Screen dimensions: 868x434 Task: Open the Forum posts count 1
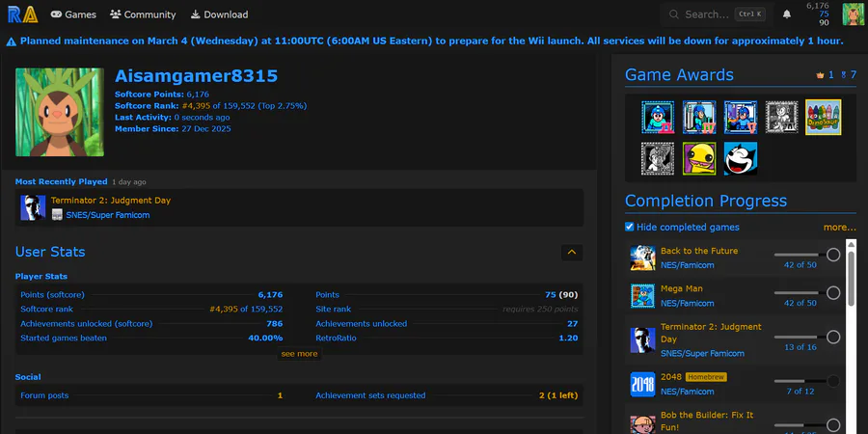tap(280, 395)
